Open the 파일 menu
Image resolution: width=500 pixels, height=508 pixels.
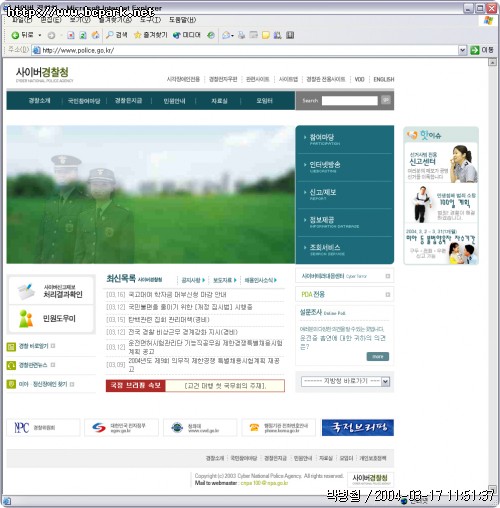[x=22, y=20]
